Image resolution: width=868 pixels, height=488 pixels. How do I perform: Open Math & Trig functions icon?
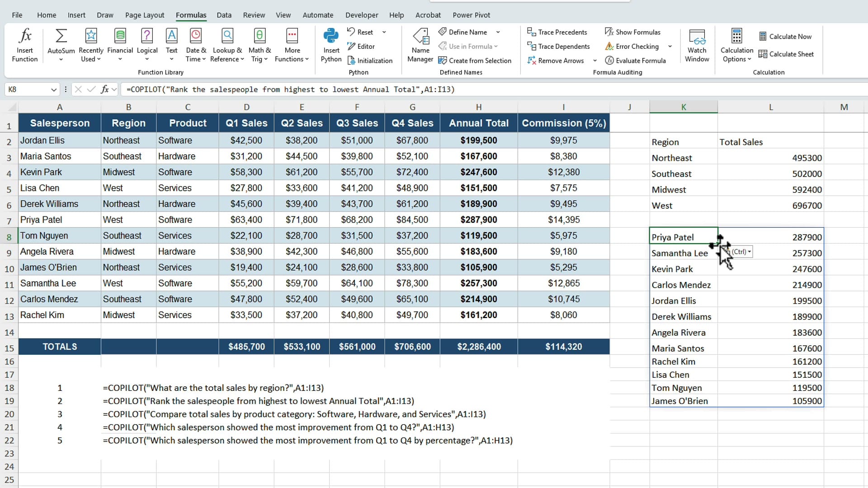(259, 35)
